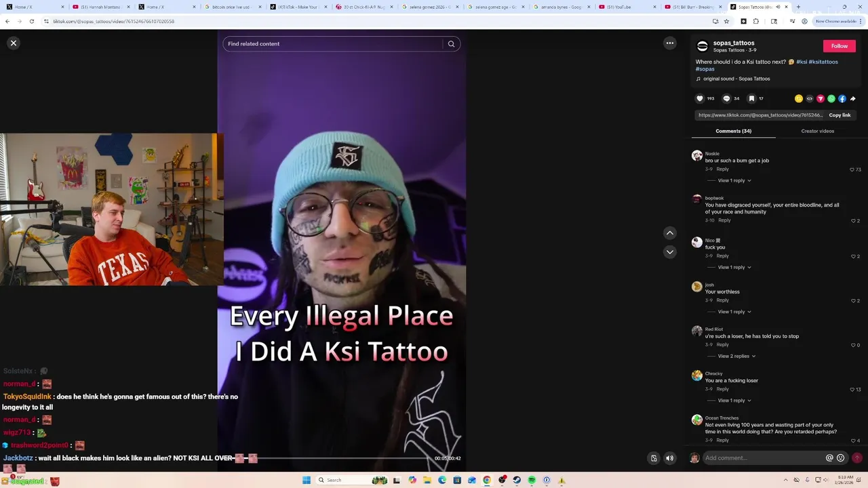Open the selena gomez 2026 browser tab
868x488 pixels.
pos(431,7)
